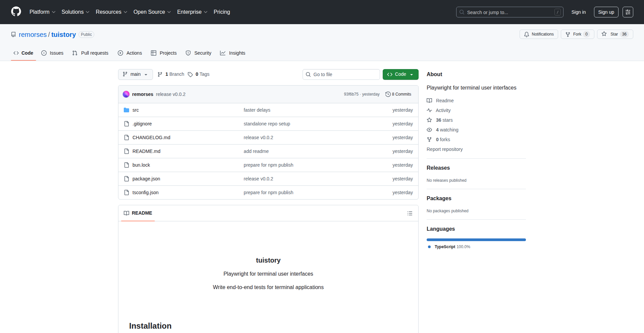Switch to the Insights tab
Screen dimensions: 644x333
(x=233, y=53)
